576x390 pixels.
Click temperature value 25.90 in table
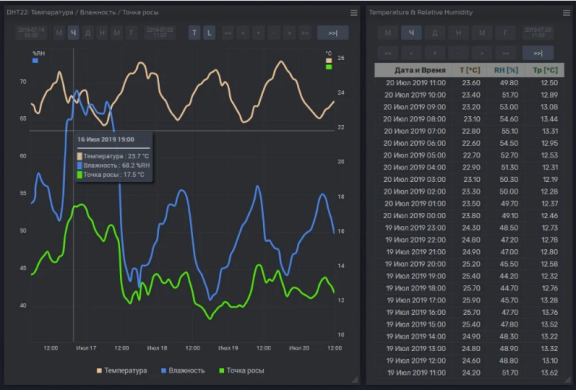pos(471,300)
